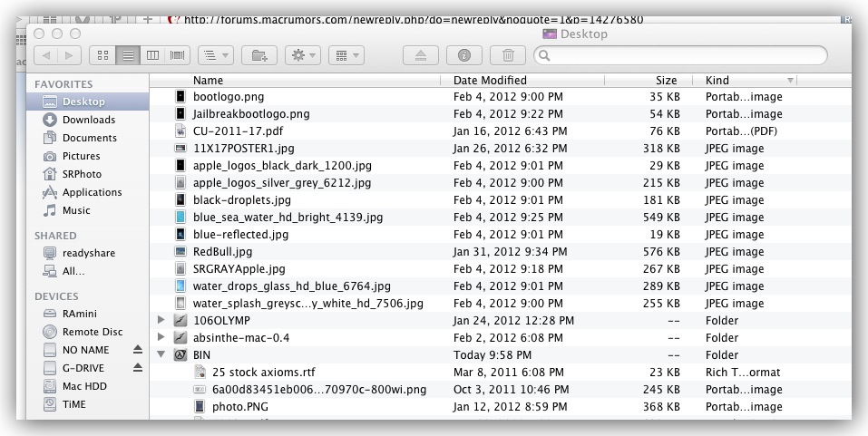Go forward with the right arrow button

[69, 55]
